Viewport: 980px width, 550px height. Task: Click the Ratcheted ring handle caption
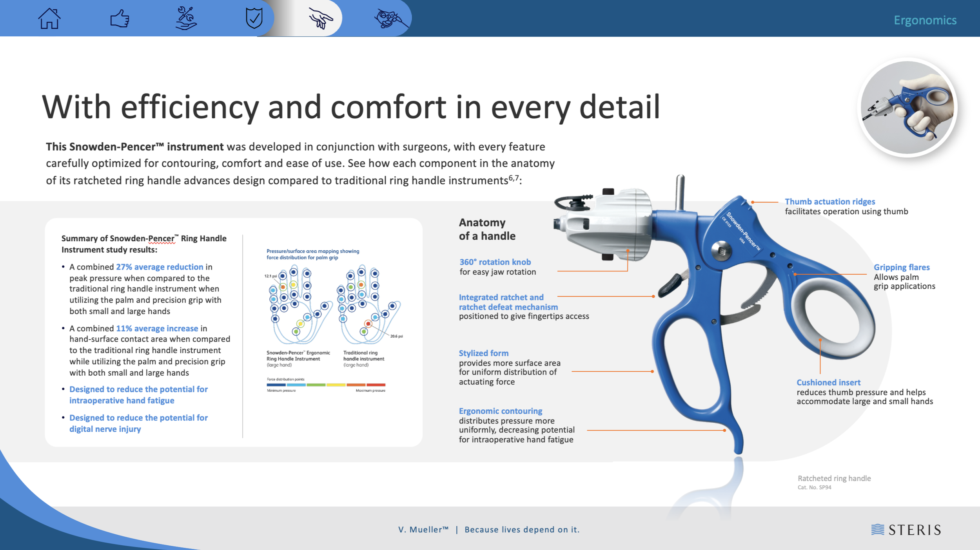pyautogui.click(x=834, y=478)
